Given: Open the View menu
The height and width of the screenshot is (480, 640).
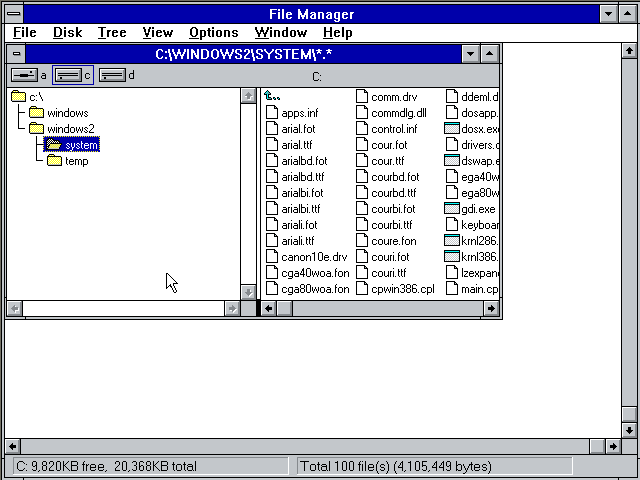Looking at the screenshot, I should tap(158, 32).
